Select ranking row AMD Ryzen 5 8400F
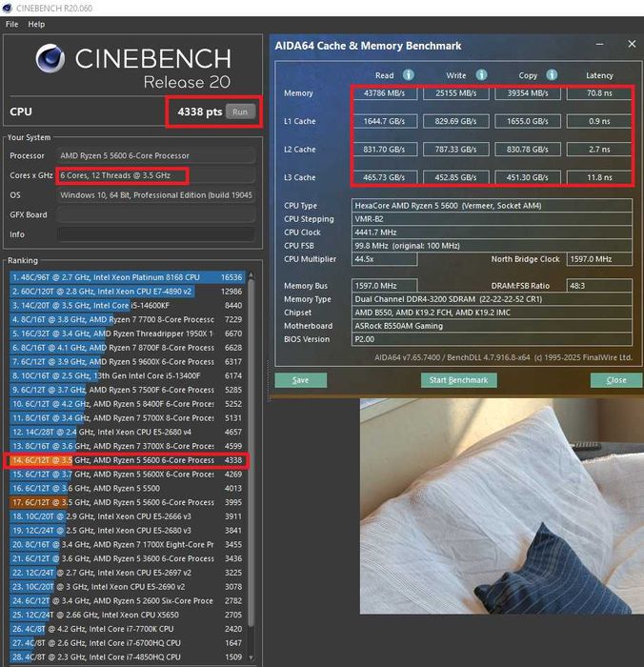644x667 pixels. coord(127,404)
